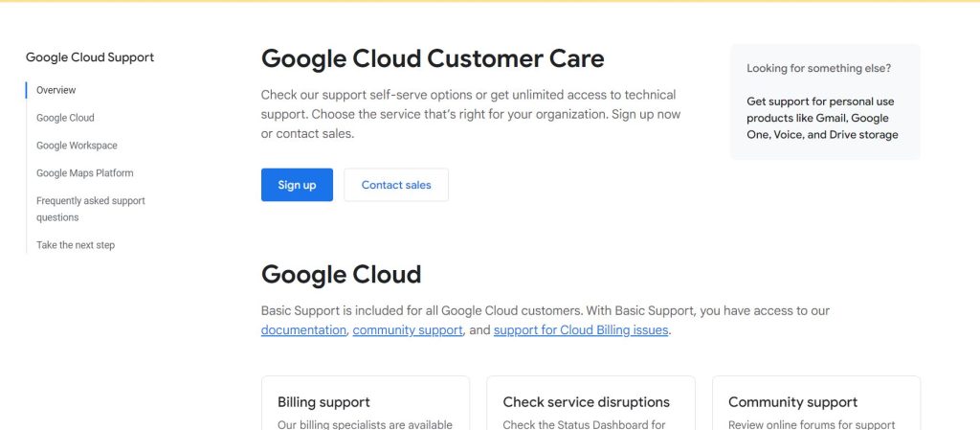This screenshot has height=430, width=980.
Task: Go to Google Workspace in sidebar
Action: [x=77, y=146]
